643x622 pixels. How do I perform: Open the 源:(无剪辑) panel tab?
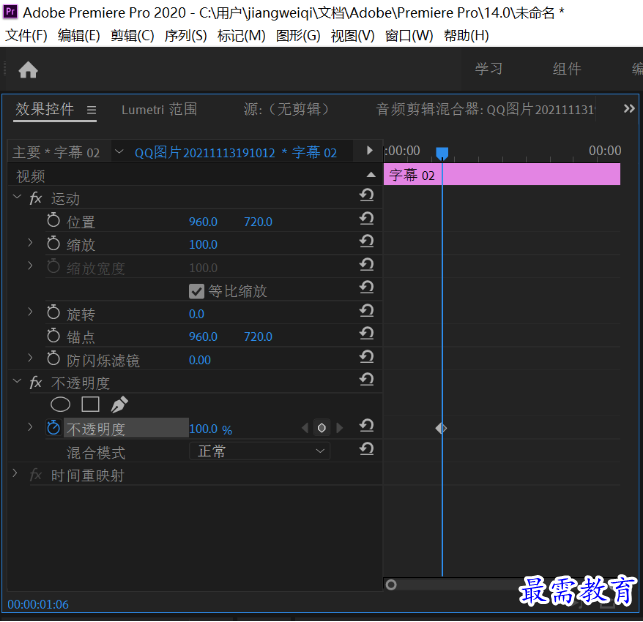click(x=286, y=109)
